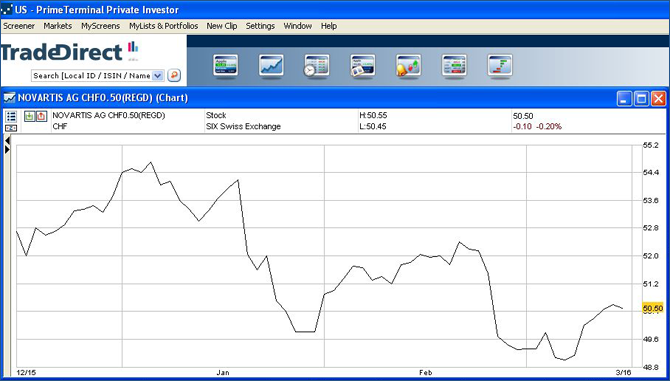Open the MyLists & Portfolios menu

pos(164,26)
